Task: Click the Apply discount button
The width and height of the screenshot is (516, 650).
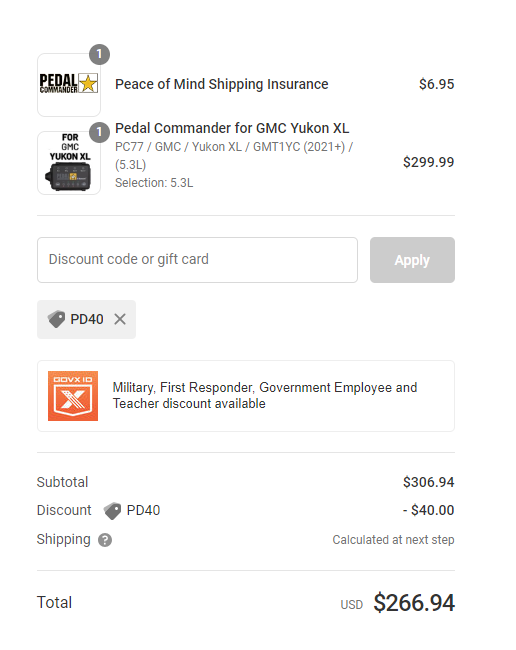Action: click(x=412, y=260)
